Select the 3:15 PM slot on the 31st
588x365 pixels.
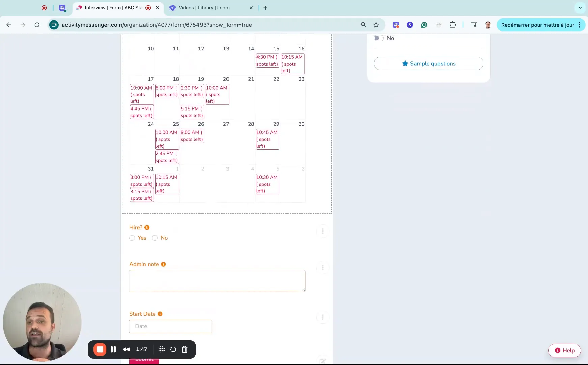click(142, 195)
